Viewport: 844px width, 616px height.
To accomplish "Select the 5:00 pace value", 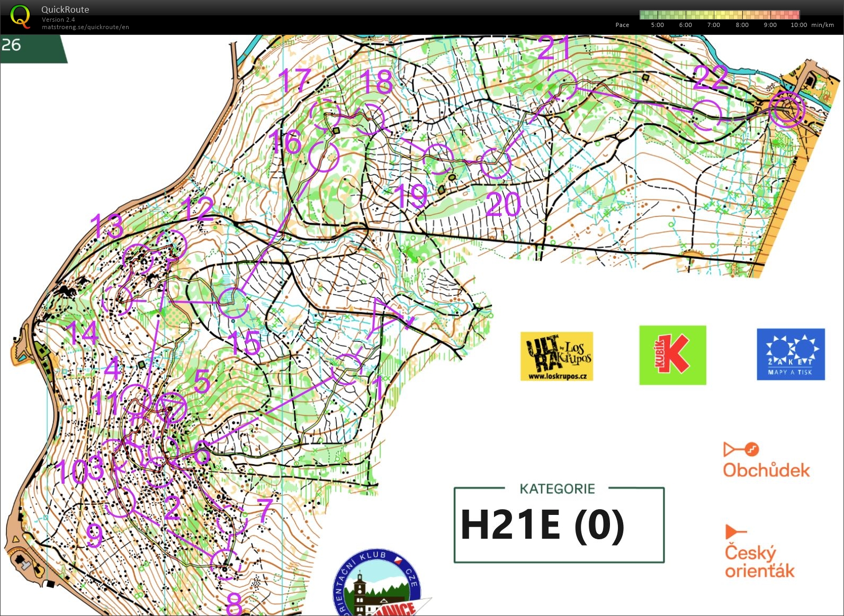I will click(657, 25).
